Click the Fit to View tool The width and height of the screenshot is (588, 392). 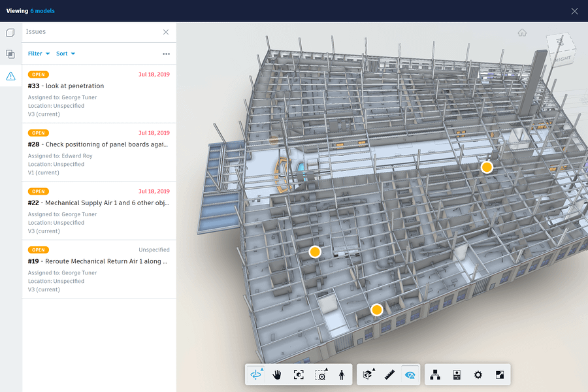[299, 374]
